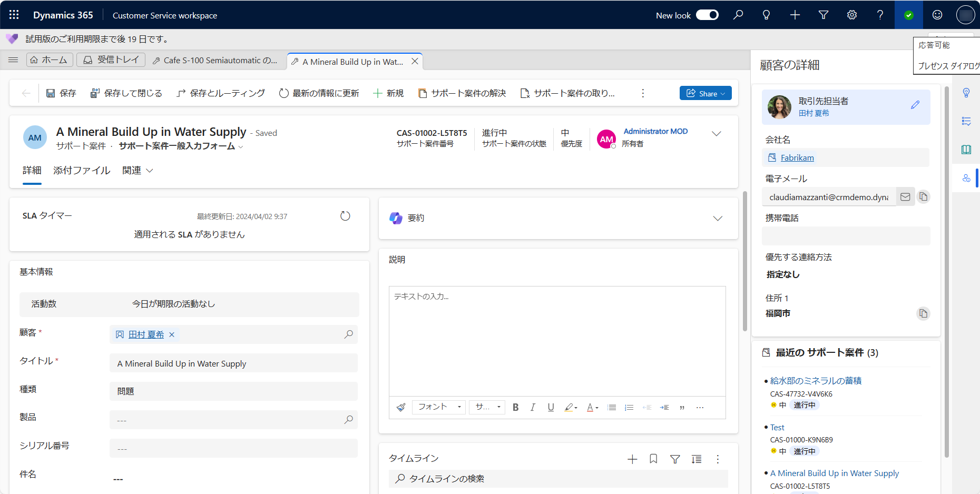Open the 田村 夏希 customer lookup link
Image resolution: width=980 pixels, height=494 pixels.
coord(146,334)
